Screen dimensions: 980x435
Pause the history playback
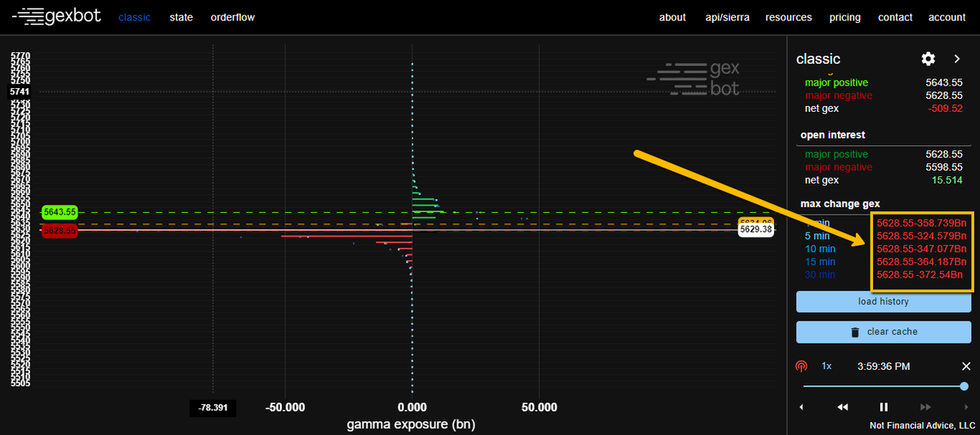(x=883, y=406)
